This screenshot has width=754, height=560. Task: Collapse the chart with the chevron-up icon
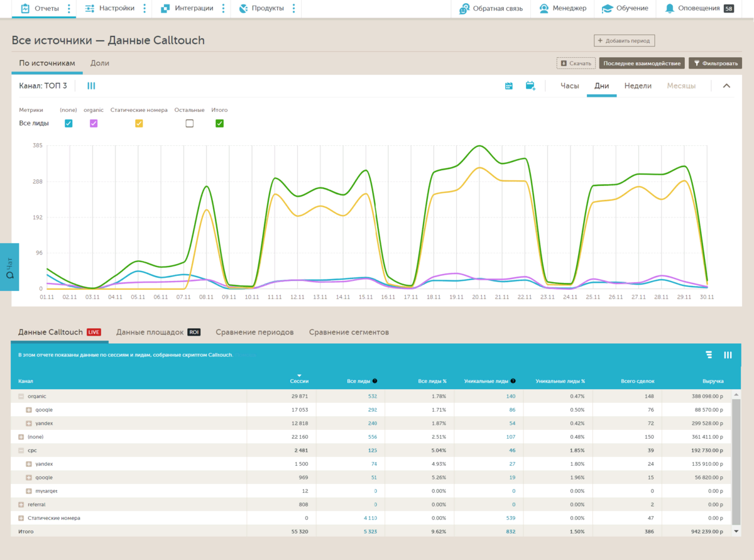[x=726, y=85]
